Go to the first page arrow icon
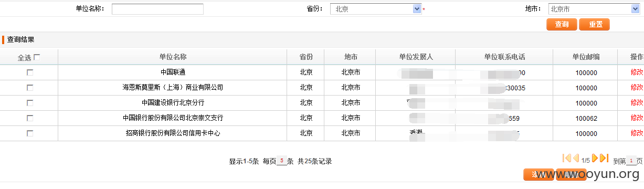 pyautogui.click(x=566, y=157)
